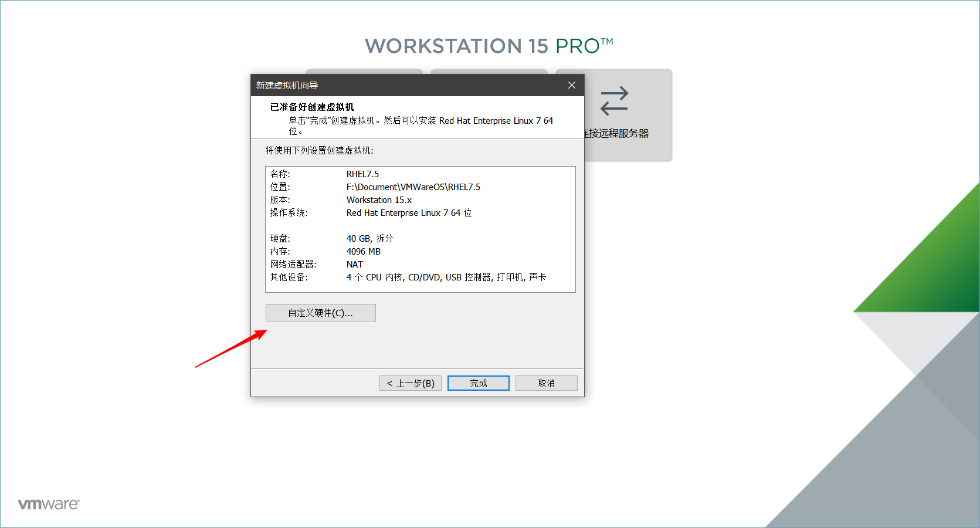The width and height of the screenshot is (980, 528).
Task: Select the name value RHEL7.5
Action: tap(362, 174)
